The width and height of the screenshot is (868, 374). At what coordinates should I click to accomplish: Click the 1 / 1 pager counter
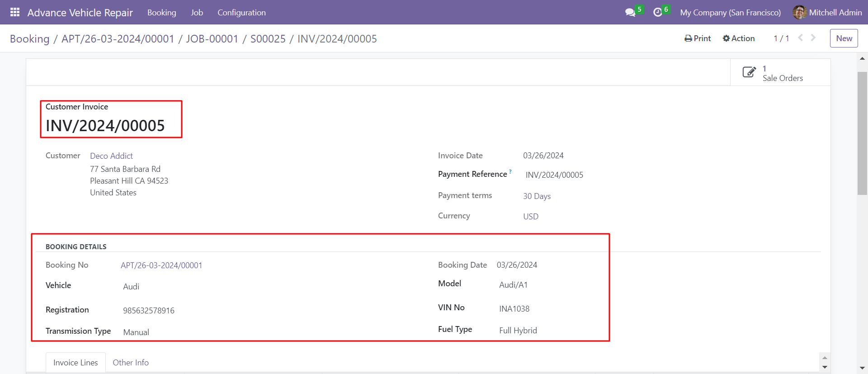click(781, 38)
